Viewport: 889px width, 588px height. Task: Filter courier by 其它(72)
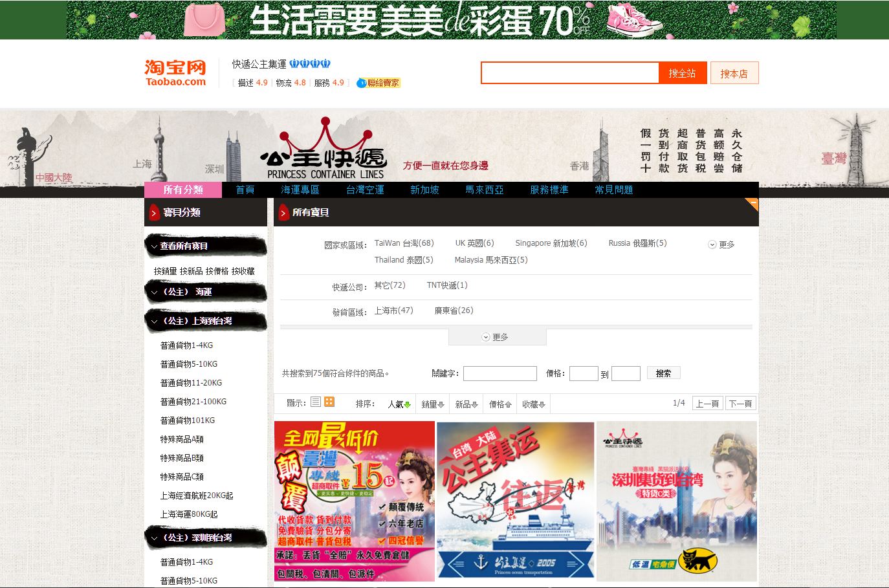[390, 285]
